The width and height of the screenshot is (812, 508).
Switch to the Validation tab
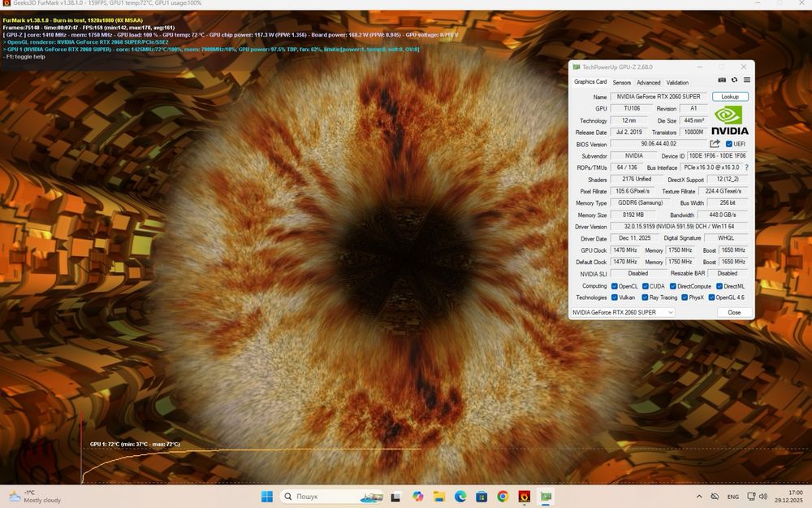[x=677, y=82]
